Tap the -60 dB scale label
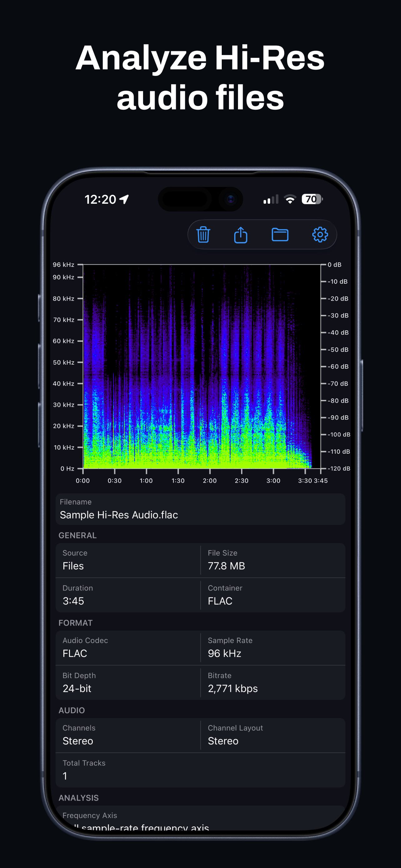 click(x=338, y=367)
